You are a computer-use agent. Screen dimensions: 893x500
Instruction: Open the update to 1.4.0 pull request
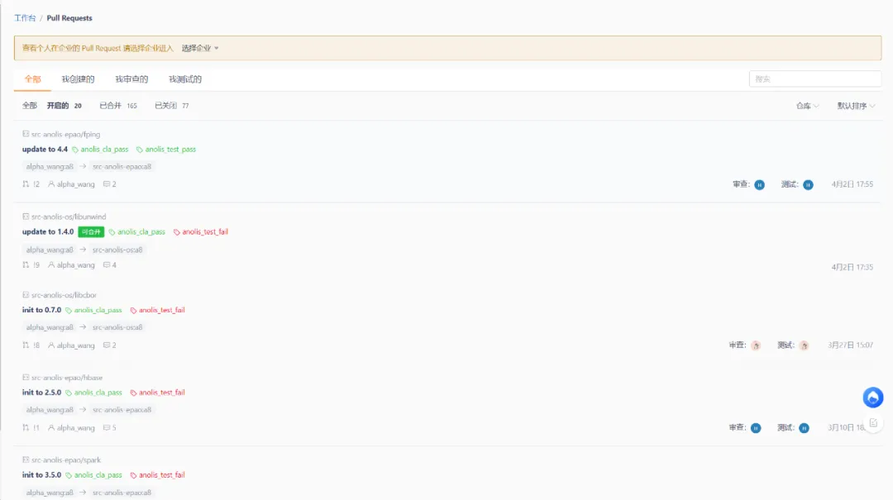click(x=48, y=232)
